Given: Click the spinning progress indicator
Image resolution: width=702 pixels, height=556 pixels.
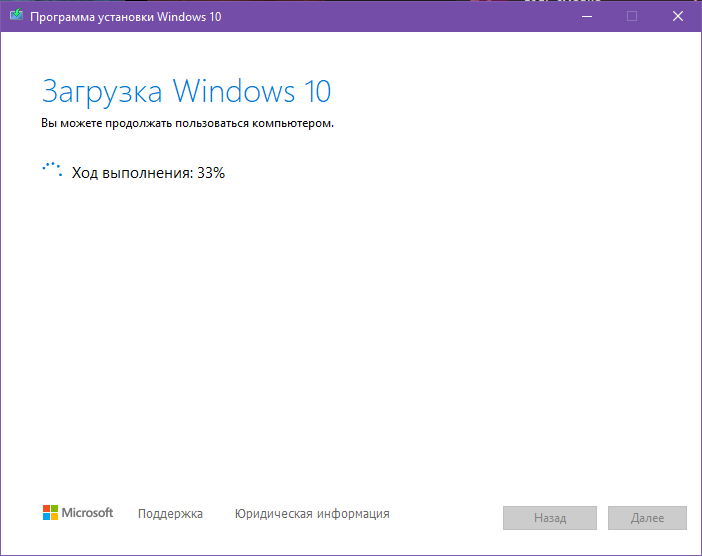Looking at the screenshot, I should (x=52, y=170).
